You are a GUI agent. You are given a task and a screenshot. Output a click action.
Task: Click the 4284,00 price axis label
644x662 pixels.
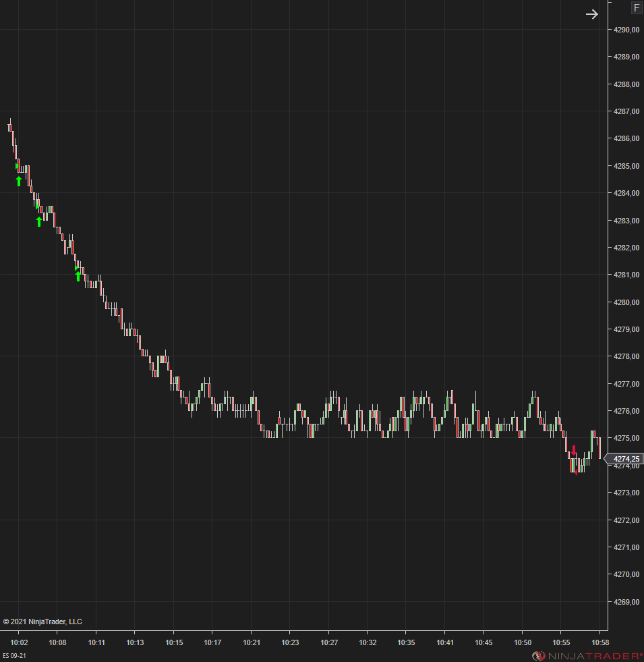click(626, 193)
